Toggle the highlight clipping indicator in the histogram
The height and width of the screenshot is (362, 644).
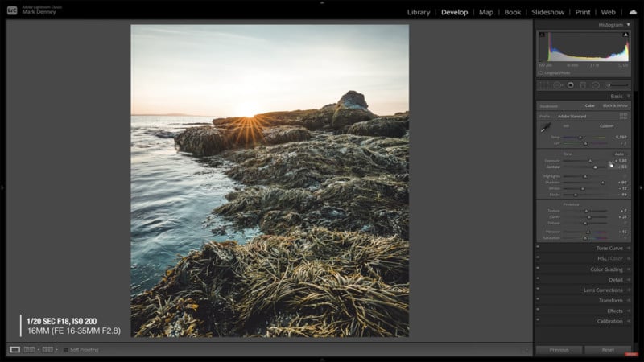[x=625, y=36]
